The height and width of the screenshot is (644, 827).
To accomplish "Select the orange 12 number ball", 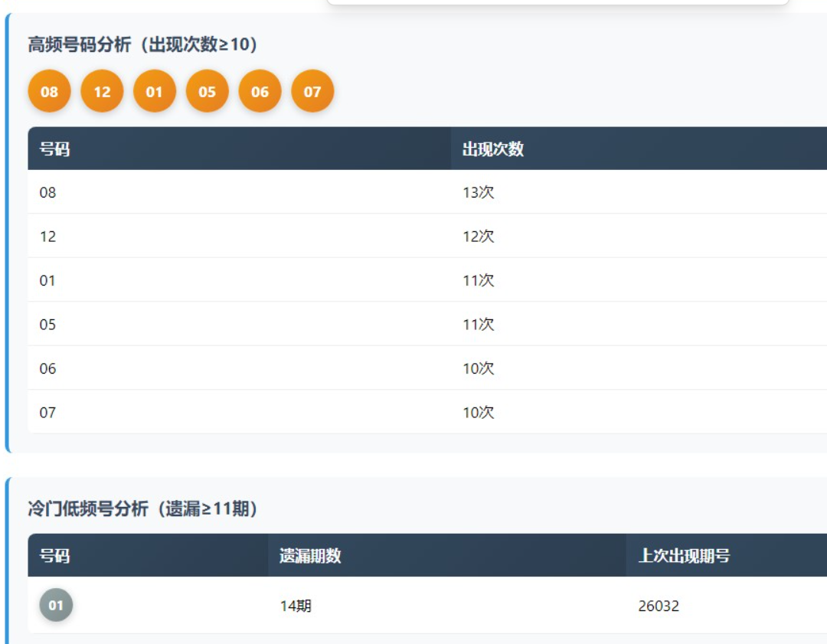I will pyautogui.click(x=102, y=92).
